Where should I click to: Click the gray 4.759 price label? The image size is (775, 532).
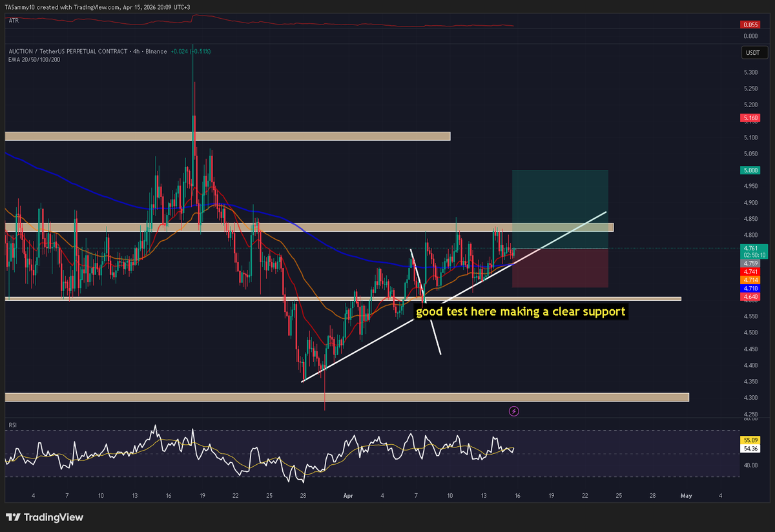click(x=750, y=263)
